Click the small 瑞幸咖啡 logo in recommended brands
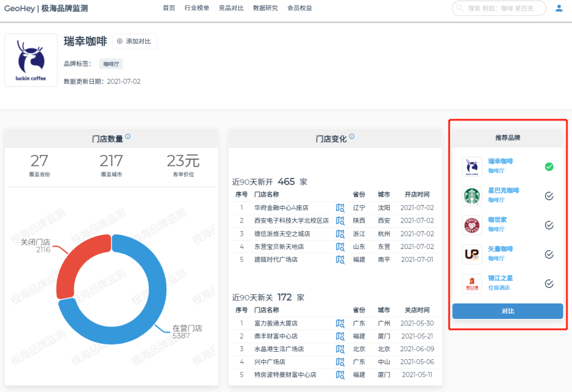 click(x=472, y=167)
